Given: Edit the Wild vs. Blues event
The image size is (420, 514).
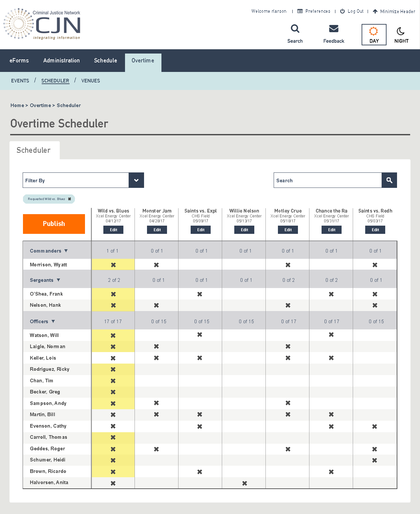Looking at the screenshot, I should point(113,230).
